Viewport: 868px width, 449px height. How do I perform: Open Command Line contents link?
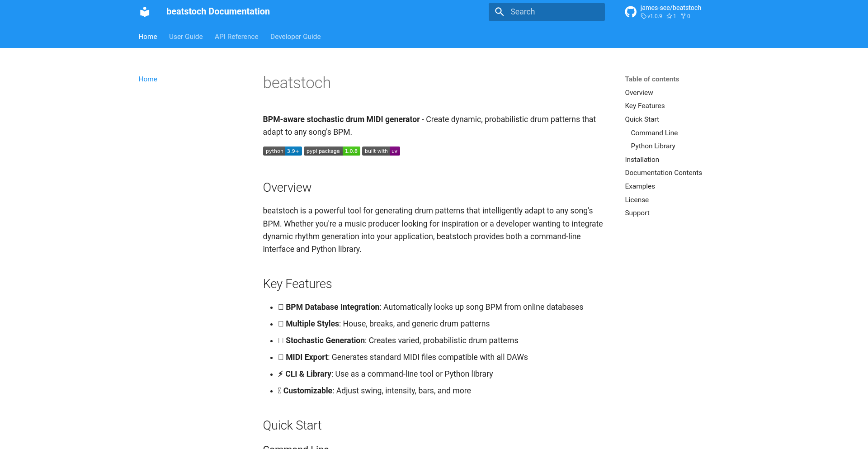[x=654, y=133]
